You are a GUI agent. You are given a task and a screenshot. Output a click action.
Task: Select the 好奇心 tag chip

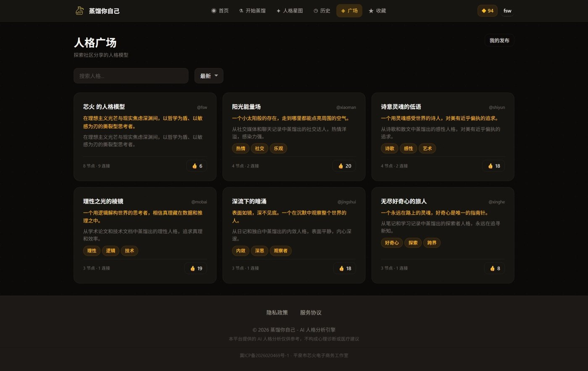click(392, 243)
